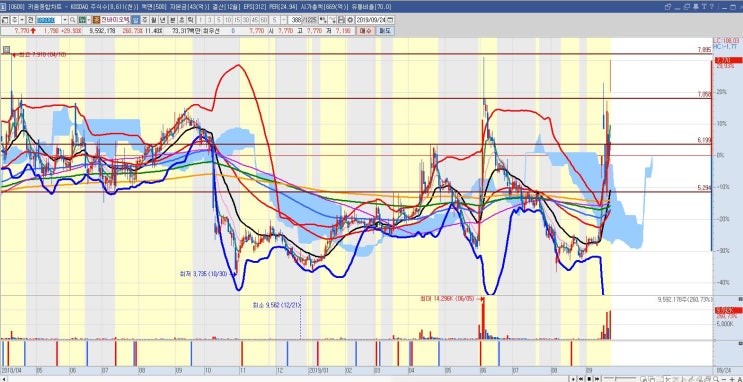Click the rewind button in bottom bar
This screenshot has width=743, height=382.
tap(581, 379)
